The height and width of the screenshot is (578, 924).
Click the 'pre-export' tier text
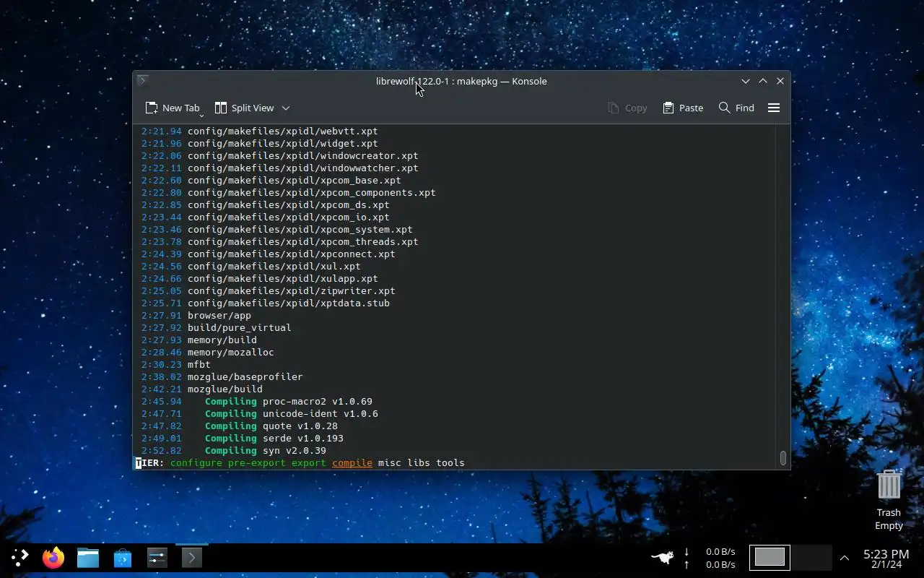[x=257, y=462]
